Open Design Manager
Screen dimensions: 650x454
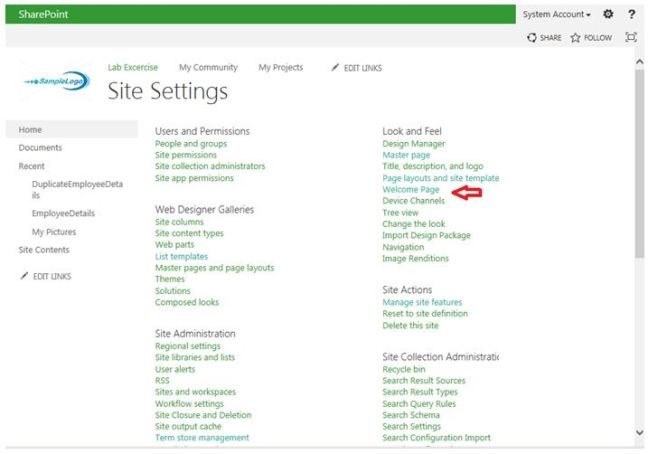414,143
